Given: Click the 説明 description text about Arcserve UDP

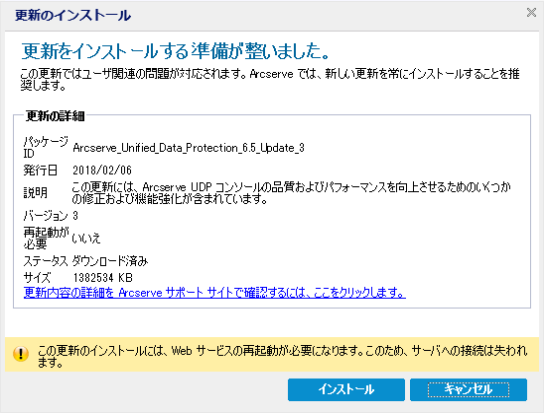Looking at the screenshot, I should tap(291, 193).
